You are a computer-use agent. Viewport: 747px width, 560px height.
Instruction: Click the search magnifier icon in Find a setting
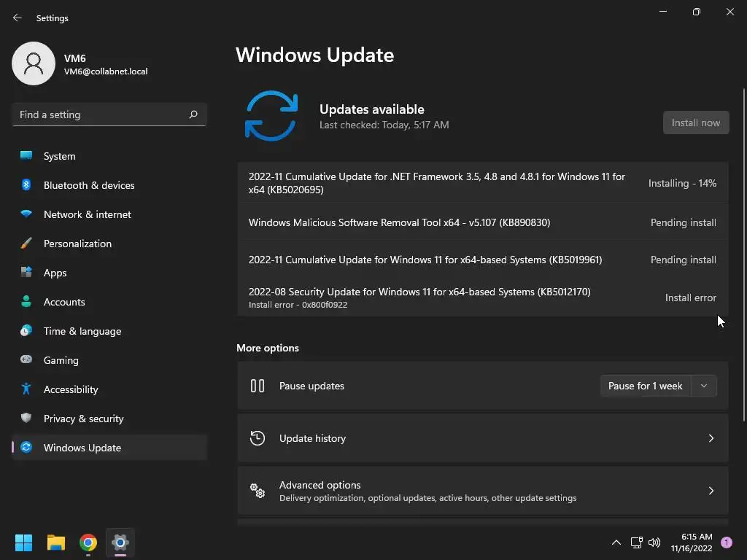tap(193, 114)
